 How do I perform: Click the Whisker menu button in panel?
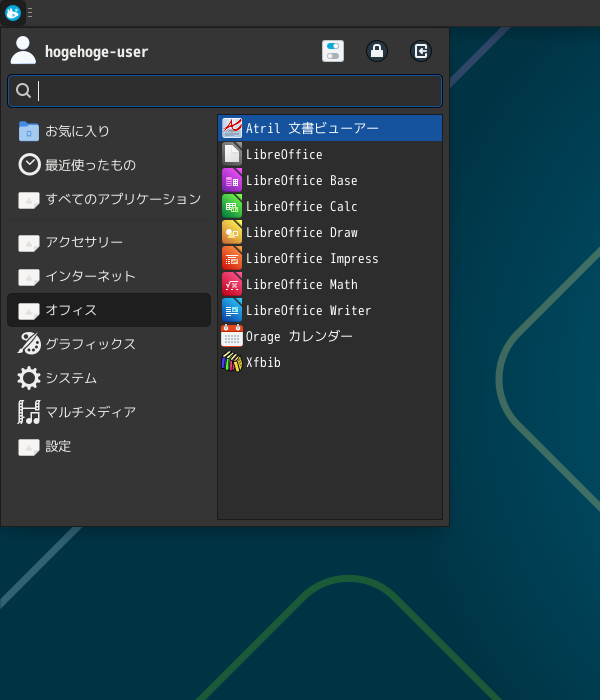[x=13, y=13]
